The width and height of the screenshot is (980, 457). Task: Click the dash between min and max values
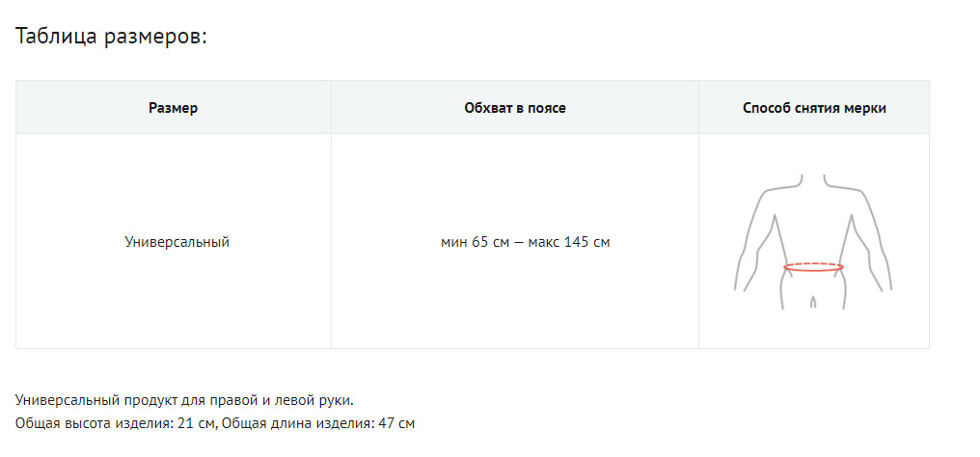click(519, 242)
